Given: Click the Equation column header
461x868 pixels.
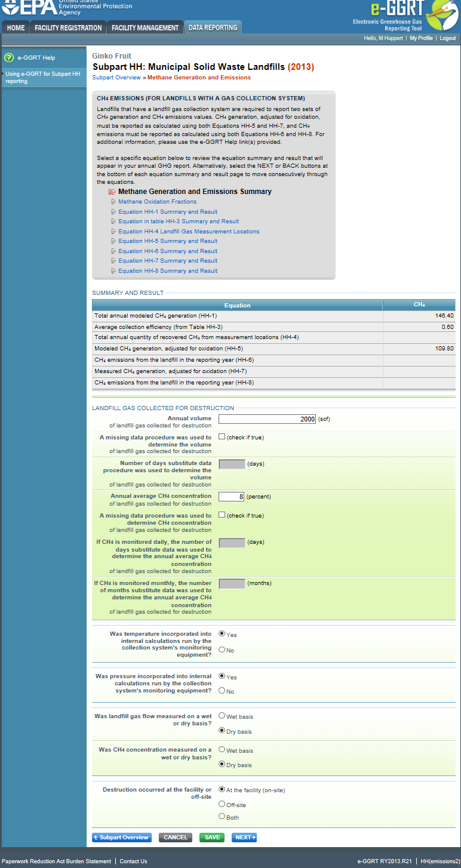Looking at the screenshot, I should click(x=237, y=305).
